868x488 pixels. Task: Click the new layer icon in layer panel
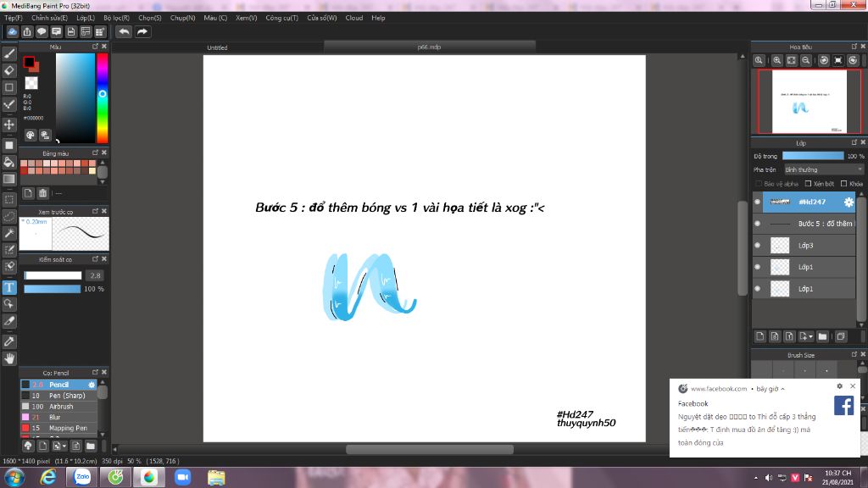[x=760, y=335]
